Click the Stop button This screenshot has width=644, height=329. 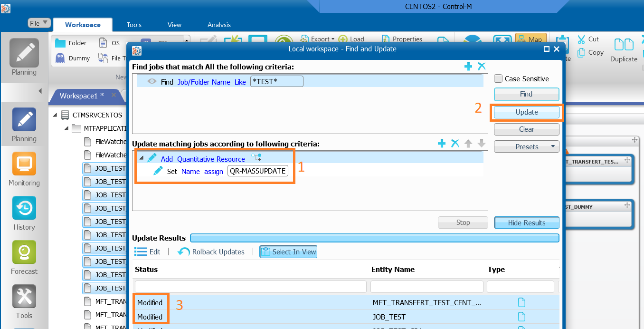click(x=463, y=223)
